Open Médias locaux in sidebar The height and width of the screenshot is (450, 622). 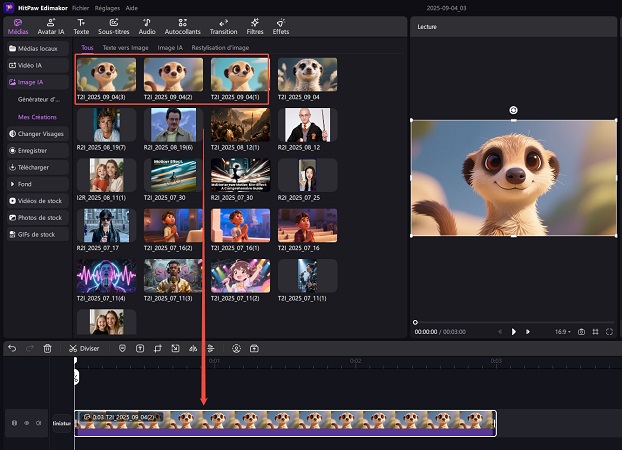point(38,48)
